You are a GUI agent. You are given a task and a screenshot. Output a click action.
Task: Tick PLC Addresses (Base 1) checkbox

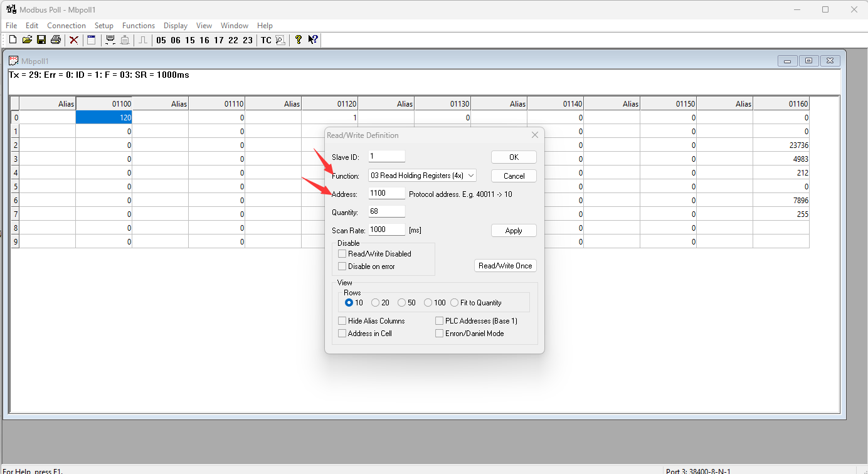(x=440, y=321)
